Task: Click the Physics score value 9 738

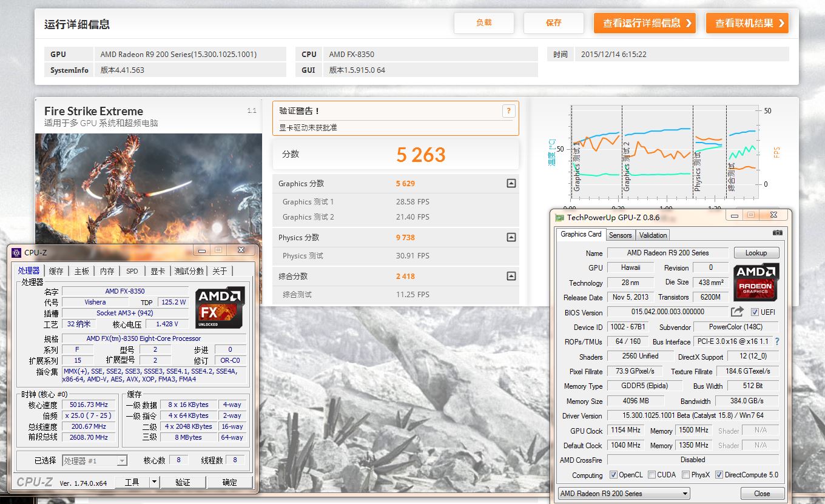Action: pyautogui.click(x=405, y=237)
